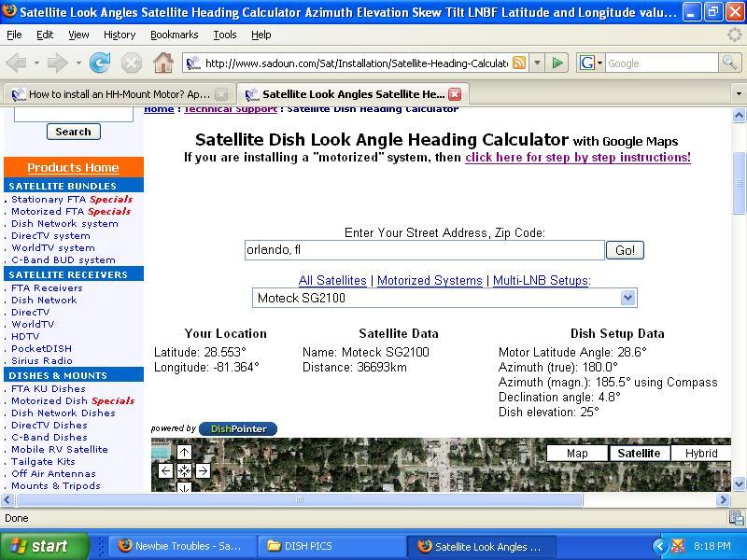Switch to the HH-Mount Motor tab

119,94
